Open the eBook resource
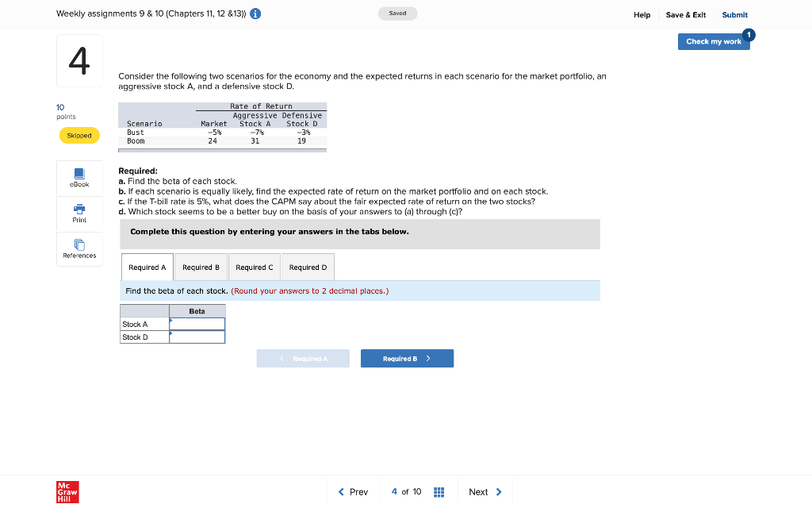Screen dimensions: 812x508 point(79,177)
